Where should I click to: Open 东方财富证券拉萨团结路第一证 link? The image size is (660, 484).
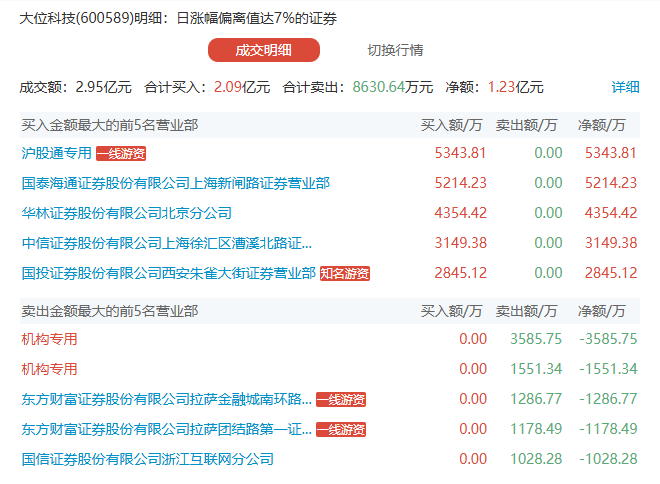(x=167, y=429)
